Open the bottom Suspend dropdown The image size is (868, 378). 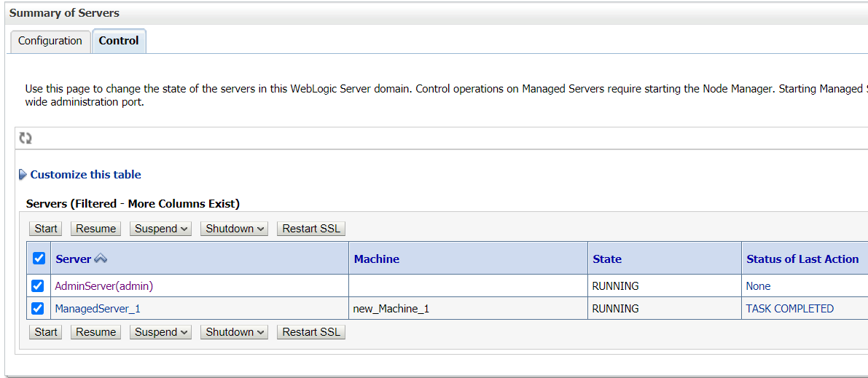[162, 332]
